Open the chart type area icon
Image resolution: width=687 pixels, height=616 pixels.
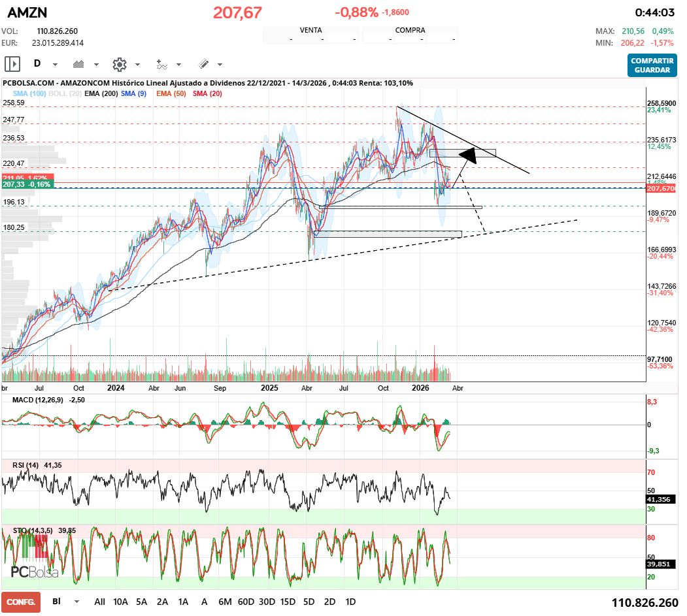pyautogui.click(x=79, y=64)
